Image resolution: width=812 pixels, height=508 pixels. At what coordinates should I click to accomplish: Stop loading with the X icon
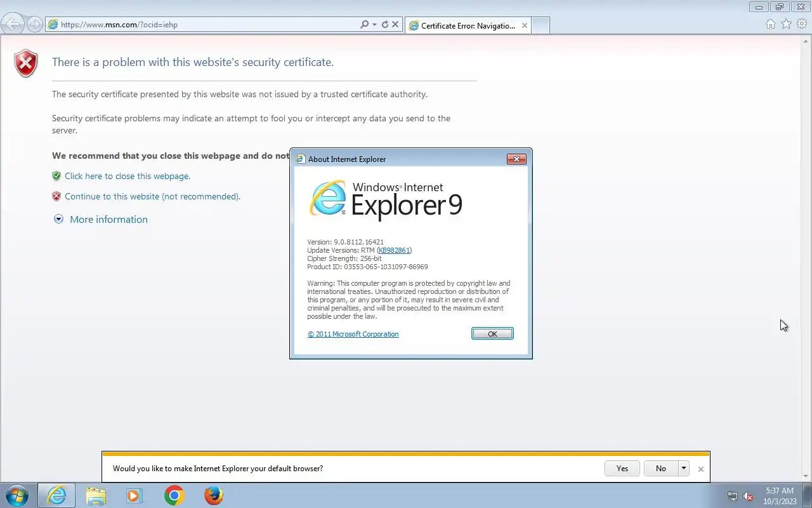click(x=395, y=25)
